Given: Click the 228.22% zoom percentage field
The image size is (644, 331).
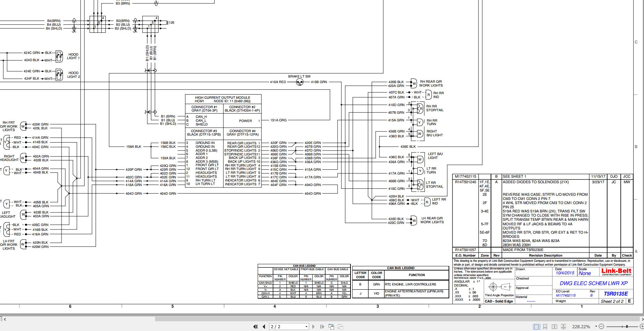Looking at the screenshot, I should 582,326.
